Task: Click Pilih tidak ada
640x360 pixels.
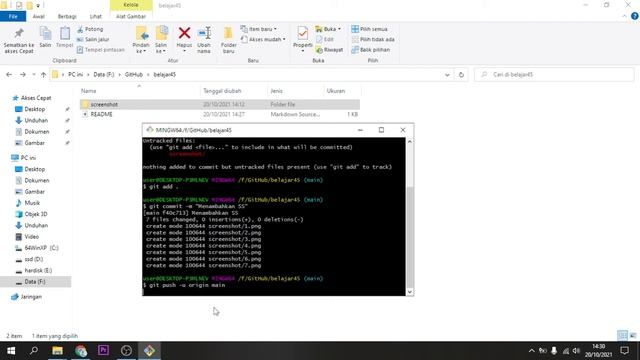Action: pos(373,39)
